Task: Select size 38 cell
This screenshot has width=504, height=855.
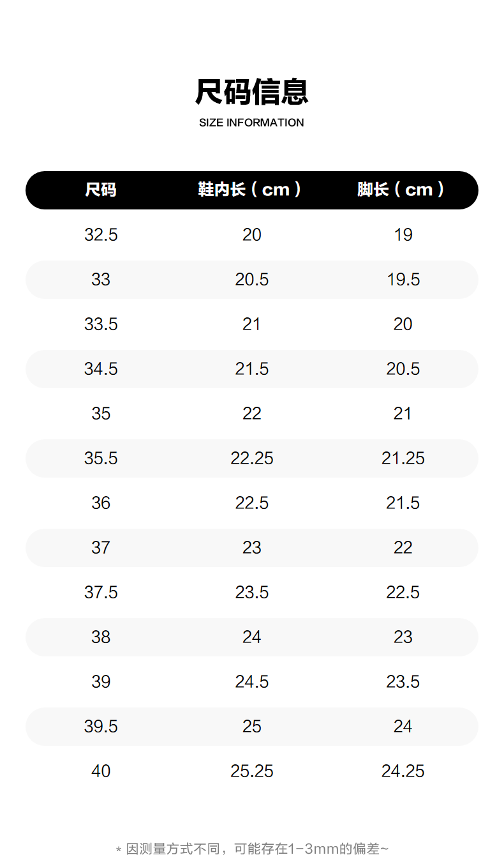Action: (x=101, y=637)
